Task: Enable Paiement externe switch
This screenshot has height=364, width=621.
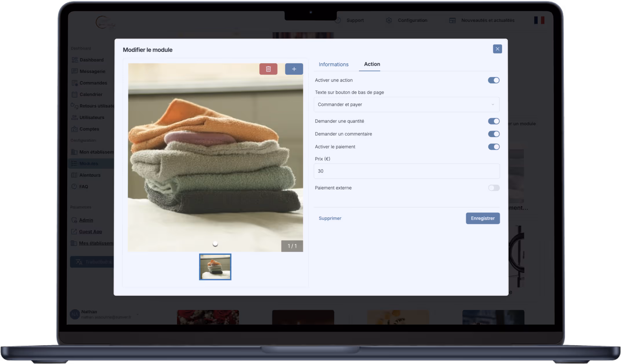Action: pos(494,188)
